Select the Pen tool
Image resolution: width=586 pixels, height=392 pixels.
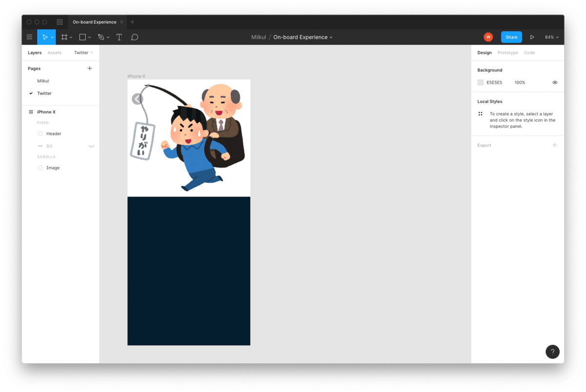click(x=101, y=37)
